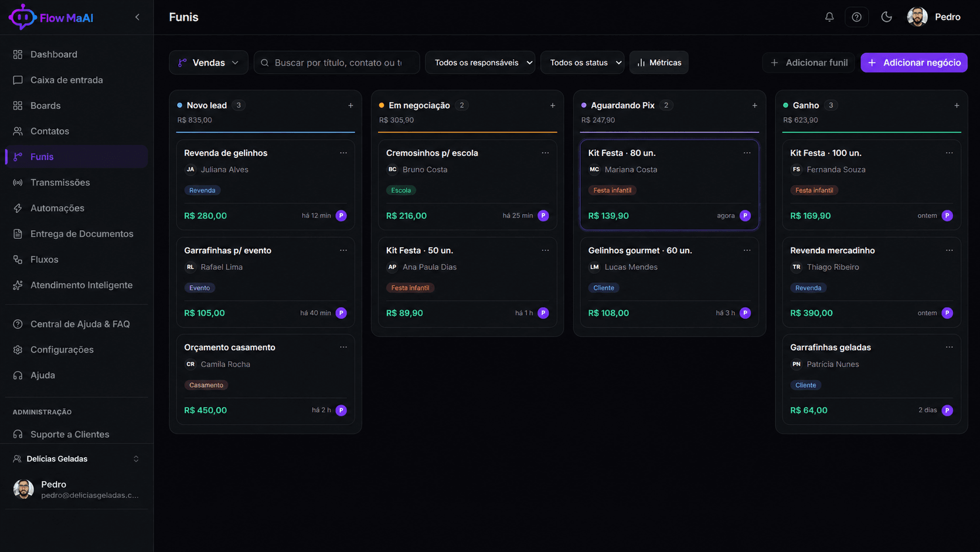Screen dimensions: 980x552
Task: Open Caixa de entrada
Action: click(76, 80)
